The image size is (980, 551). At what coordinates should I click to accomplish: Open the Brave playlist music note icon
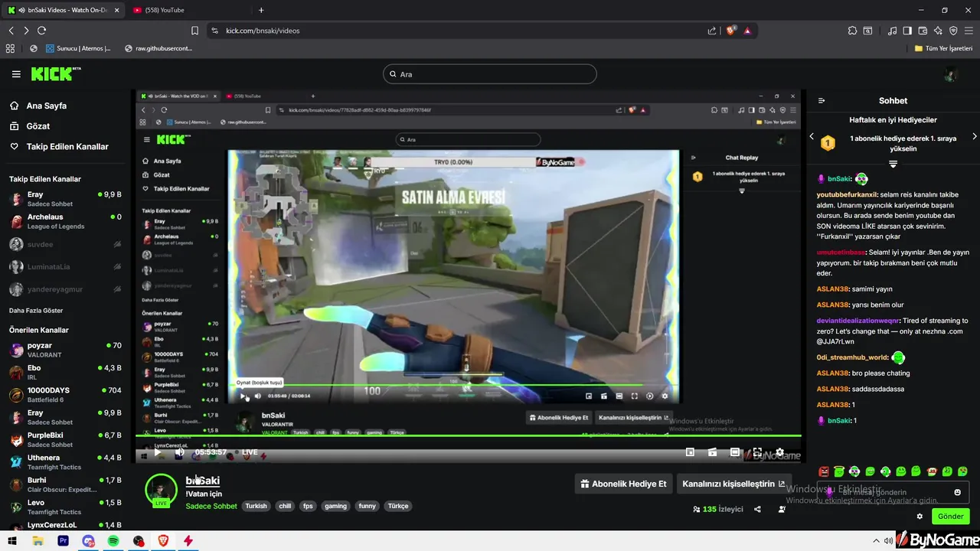pyautogui.click(x=892, y=31)
